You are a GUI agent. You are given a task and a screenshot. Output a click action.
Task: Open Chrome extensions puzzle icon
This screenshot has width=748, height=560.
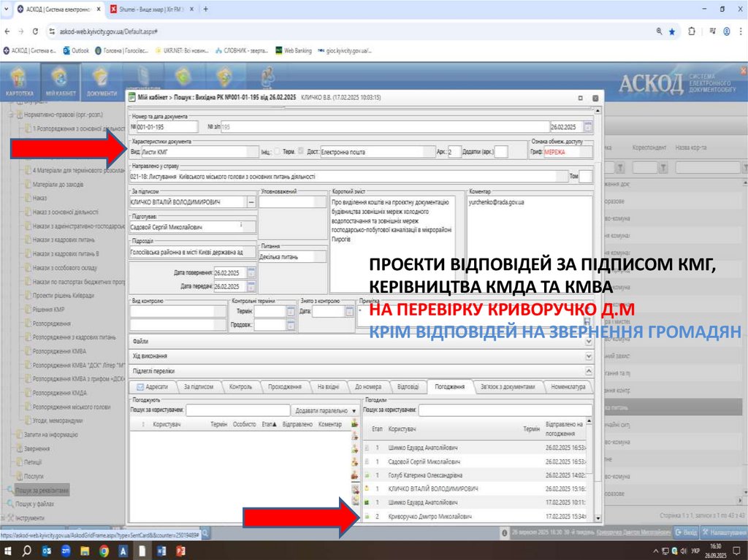pos(692,31)
